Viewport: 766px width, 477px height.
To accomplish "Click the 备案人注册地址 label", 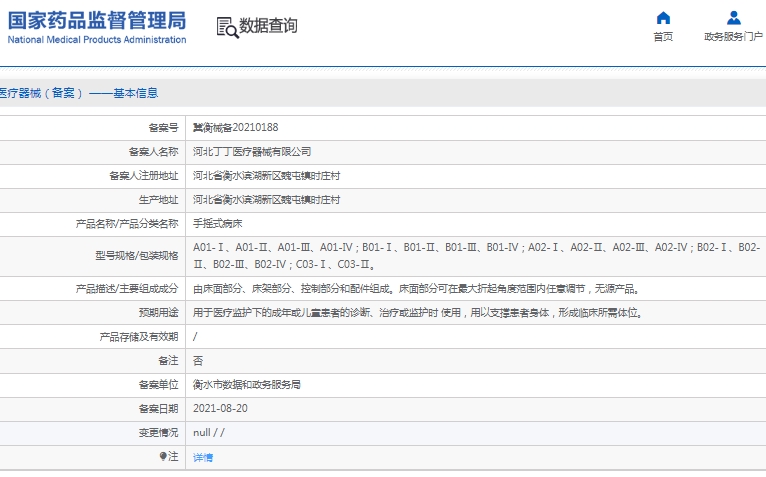I will [144, 175].
